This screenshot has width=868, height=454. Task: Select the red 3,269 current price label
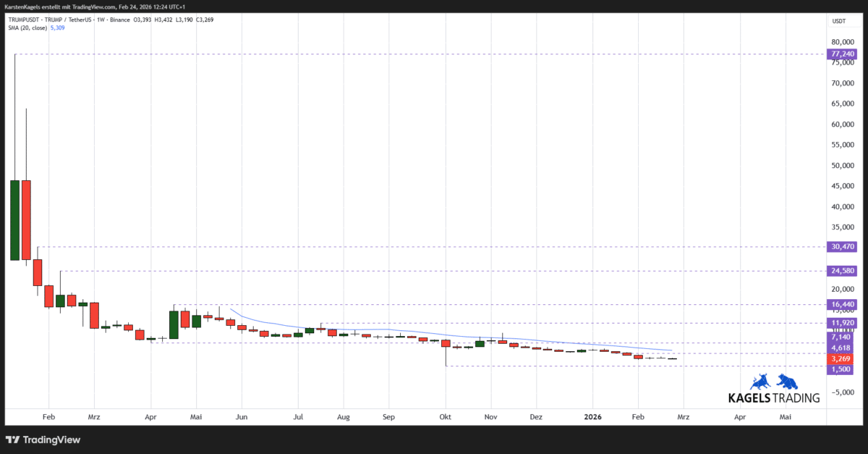(840, 357)
